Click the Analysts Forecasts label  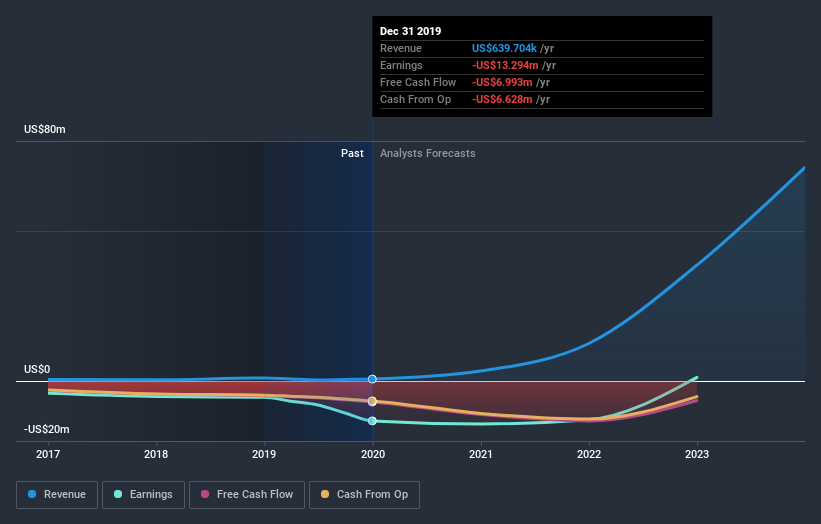428,153
